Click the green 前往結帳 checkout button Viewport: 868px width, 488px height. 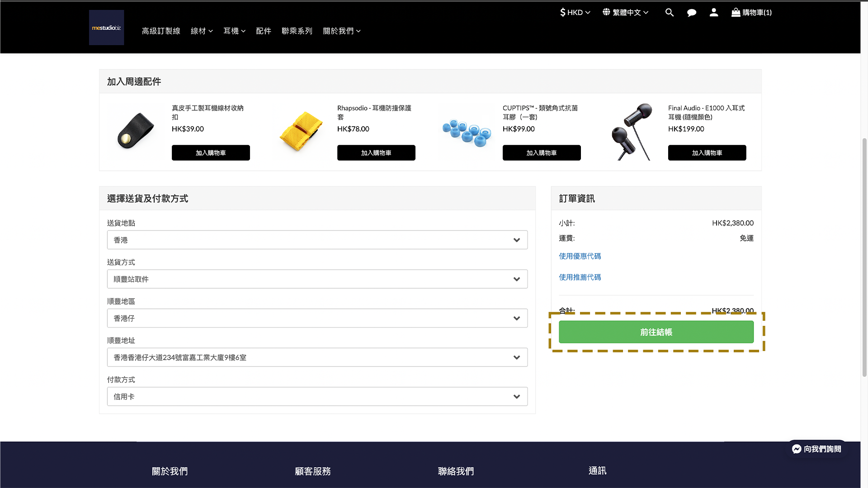coord(656,332)
